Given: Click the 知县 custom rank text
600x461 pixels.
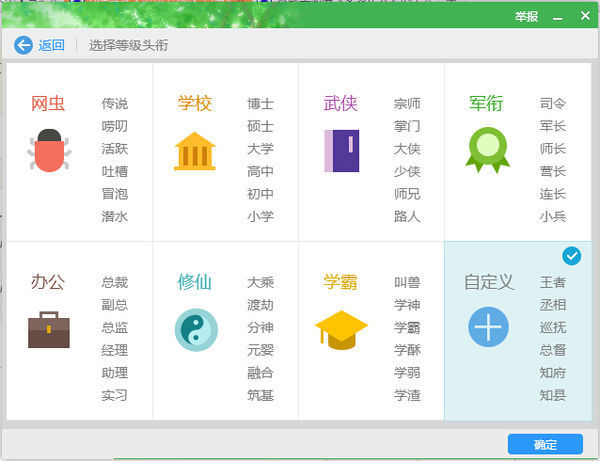Looking at the screenshot, I should point(553,395).
